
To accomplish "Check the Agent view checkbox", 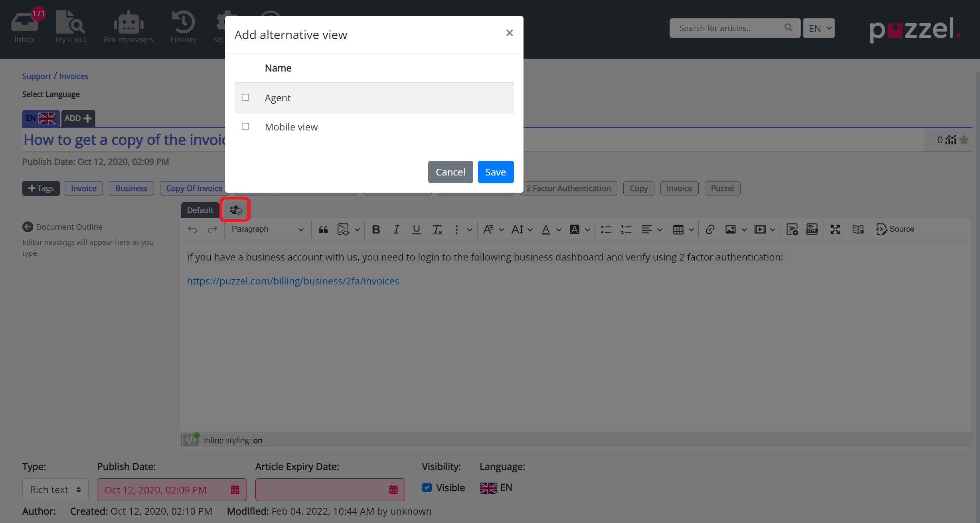I will point(245,97).
